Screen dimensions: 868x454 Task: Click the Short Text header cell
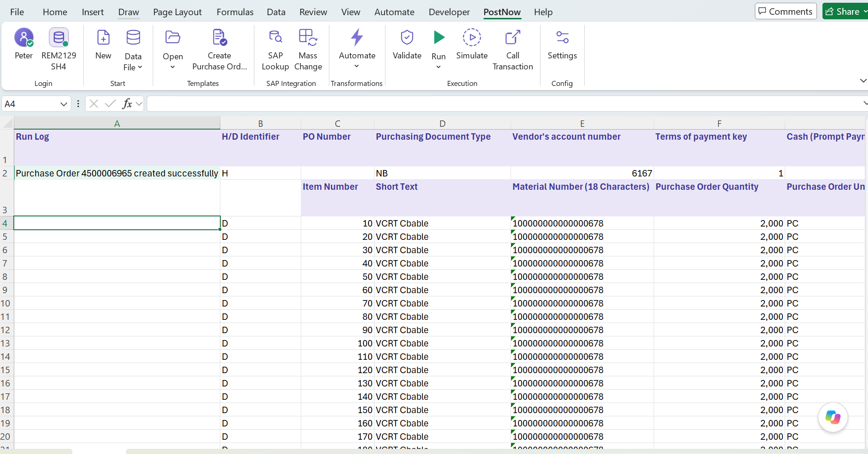pyautogui.click(x=443, y=198)
